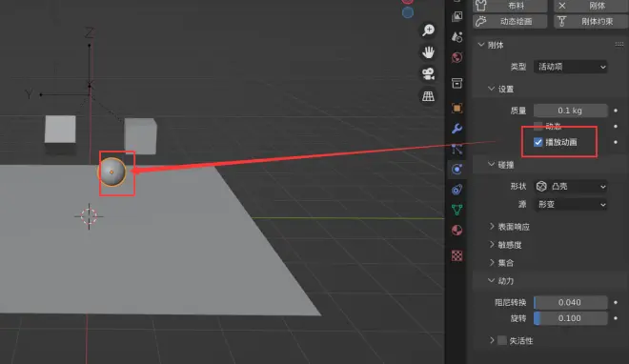Image resolution: width=629 pixels, height=364 pixels.
Task: Select the sphere object in viewport
Action: (112, 172)
